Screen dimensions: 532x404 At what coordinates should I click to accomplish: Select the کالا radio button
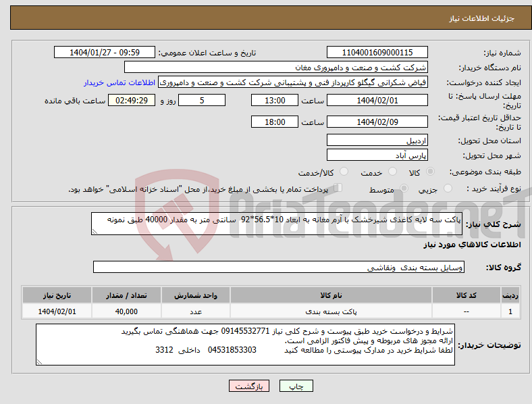(x=430, y=172)
